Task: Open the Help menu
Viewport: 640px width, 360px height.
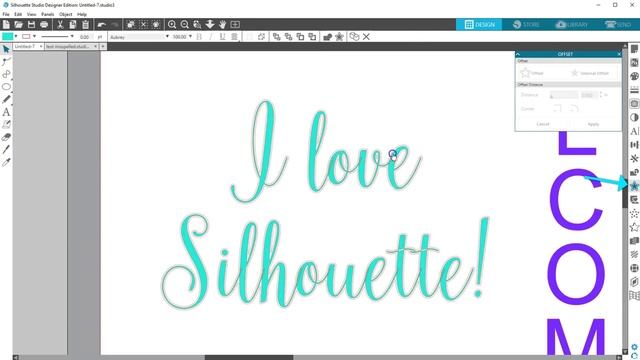Action: [x=82, y=14]
